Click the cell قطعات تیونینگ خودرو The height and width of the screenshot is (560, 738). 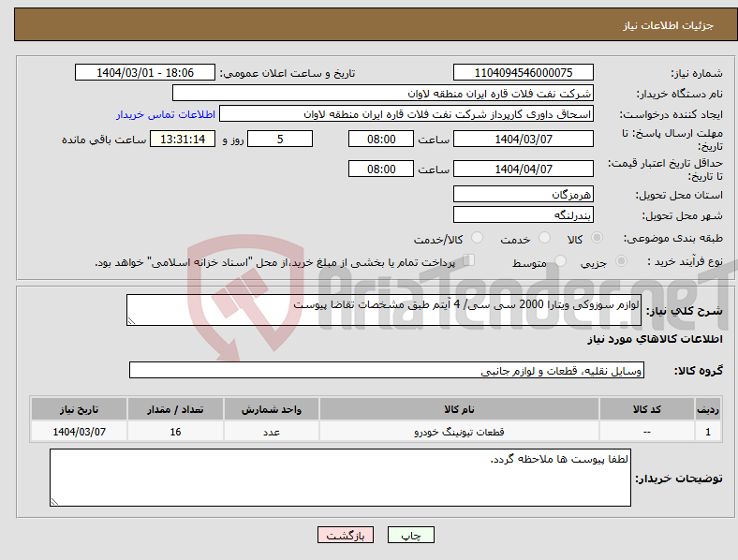(459, 432)
